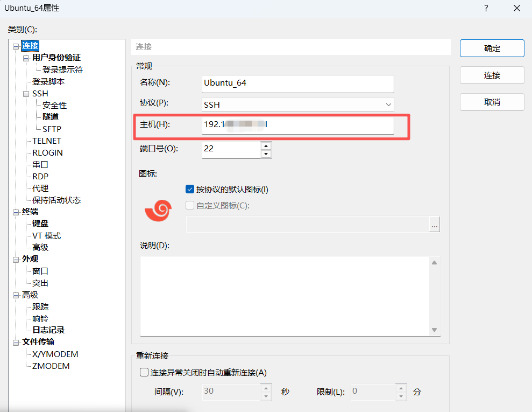This screenshot has height=412, width=532.
Task: Select ZMODEM in the tree
Action: pyautogui.click(x=51, y=366)
